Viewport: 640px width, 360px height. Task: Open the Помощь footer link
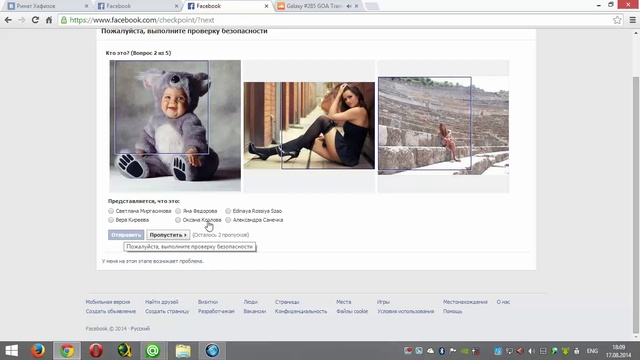coord(452,311)
